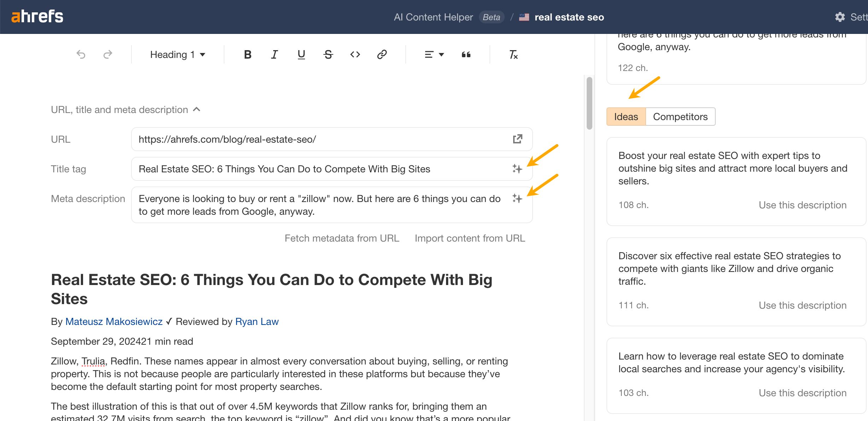Collapse the URL, title and meta description section
Viewport: 868px width, 421px height.
coord(197,109)
